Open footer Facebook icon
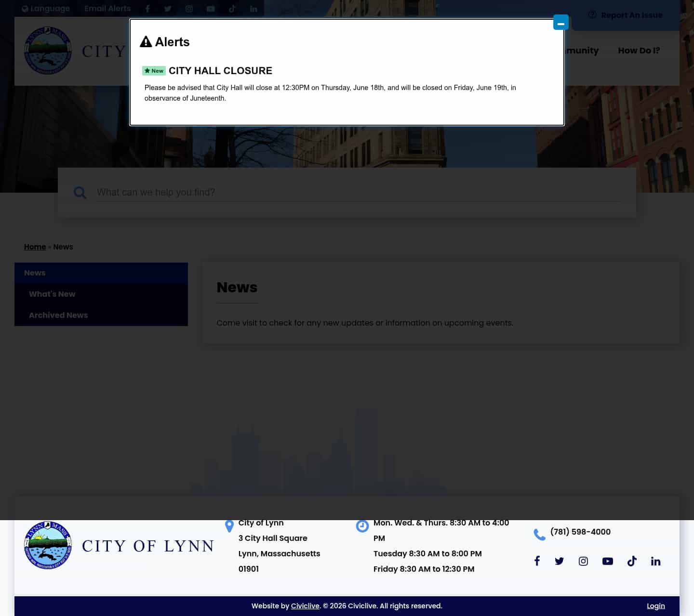Screen dimensions: 694x616 (537, 561)
